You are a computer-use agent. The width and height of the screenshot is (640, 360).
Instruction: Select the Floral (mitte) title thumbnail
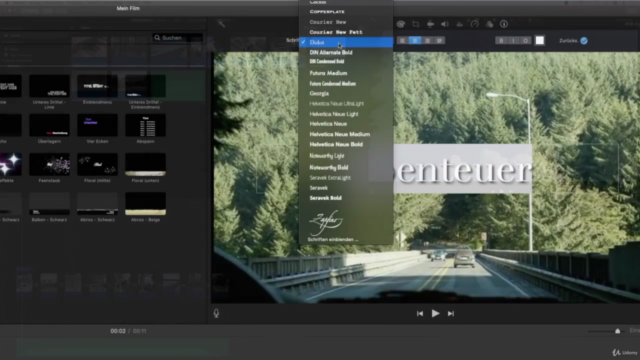click(97, 164)
